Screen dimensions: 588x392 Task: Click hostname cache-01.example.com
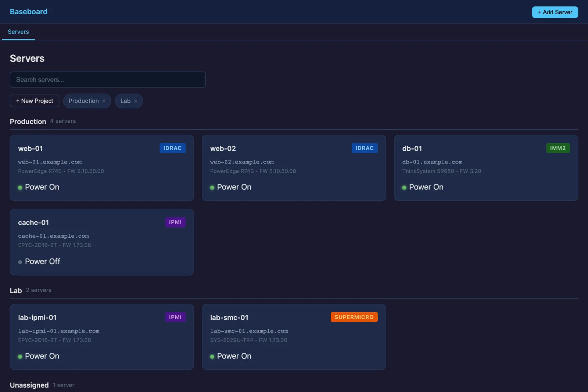pos(53,236)
